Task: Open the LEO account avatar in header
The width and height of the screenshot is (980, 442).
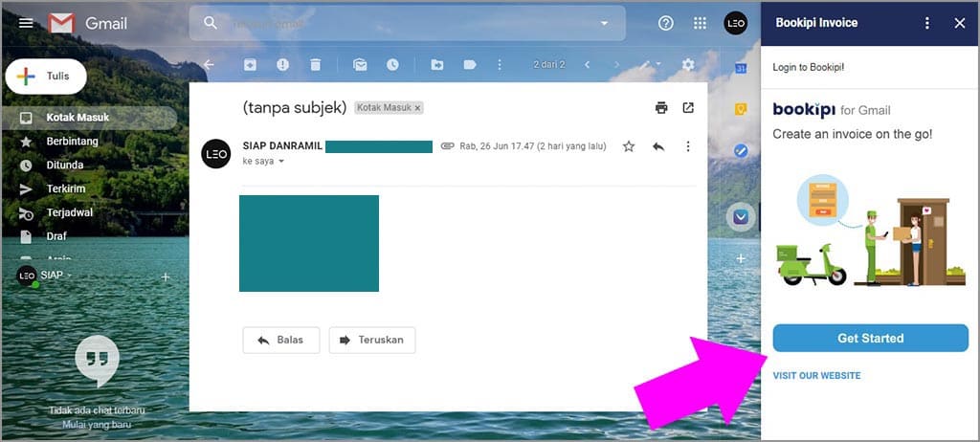Action: point(736,24)
